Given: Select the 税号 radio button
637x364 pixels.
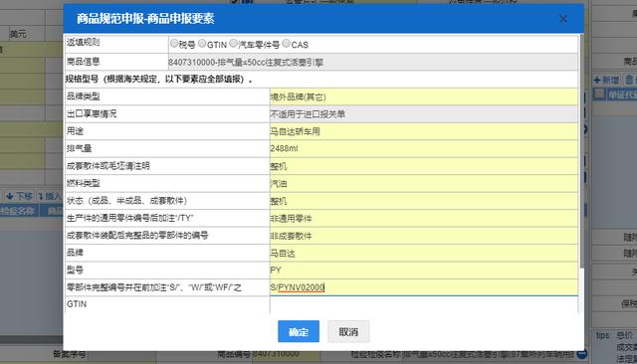Looking at the screenshot, I should pos(174,43).
